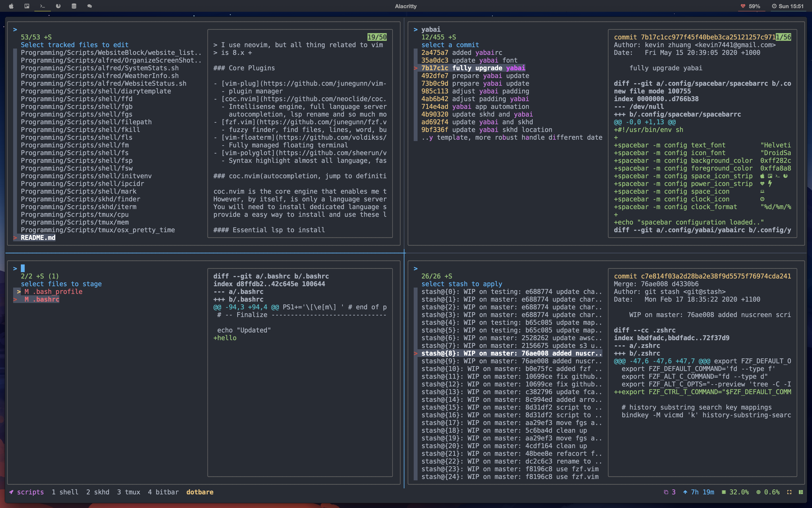This screenshot has height=508, width=812.
Task: Select commit 2a475a7 added yabairc
Action: click(462, 52)
